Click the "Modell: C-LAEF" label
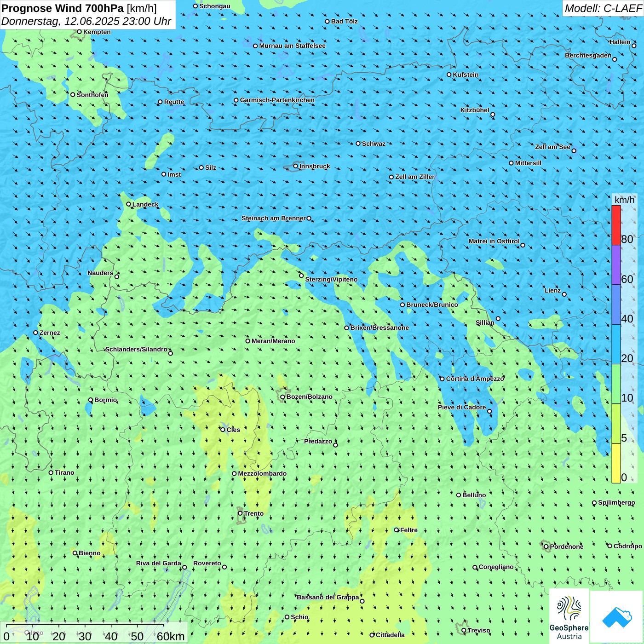 (603, 8)
